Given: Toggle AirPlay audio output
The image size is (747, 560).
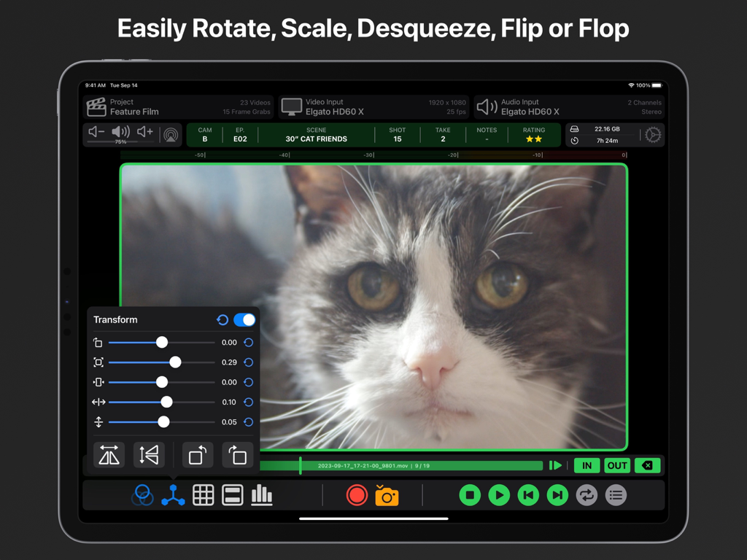Looking at the screenshot, I should (171, 135).
